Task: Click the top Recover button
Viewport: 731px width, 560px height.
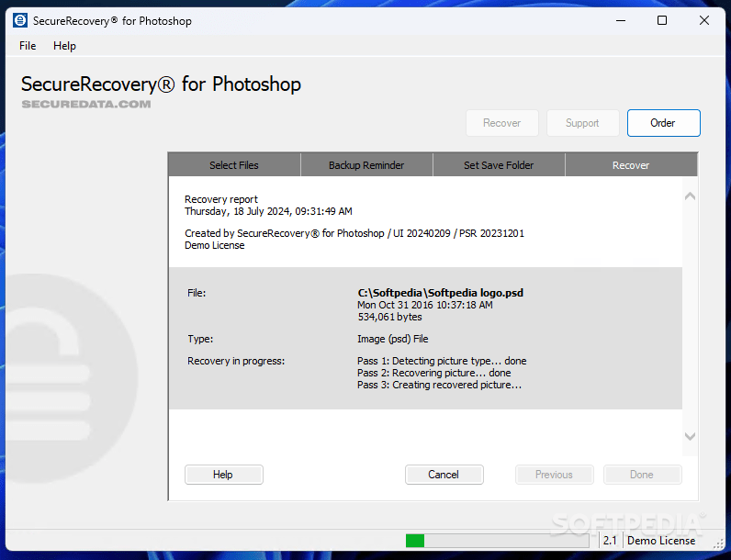Action: click(x=502, y=123)
